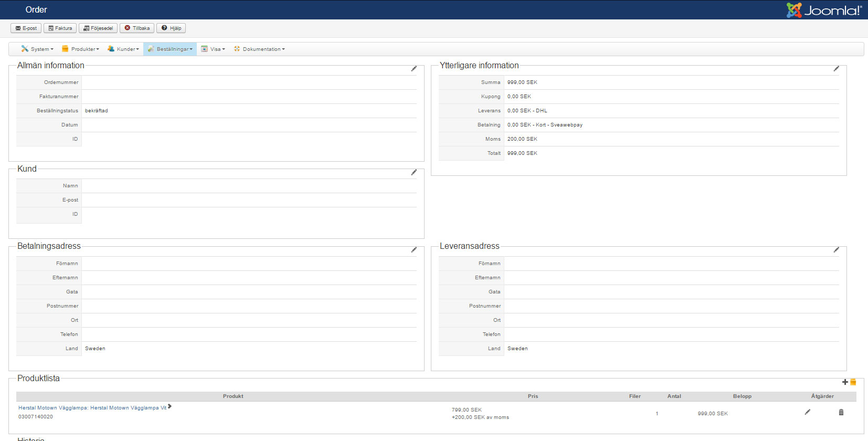The image size is (868, 441).
Task: Expand the Dokumentation menu
Action: click(x=259, y=49)
